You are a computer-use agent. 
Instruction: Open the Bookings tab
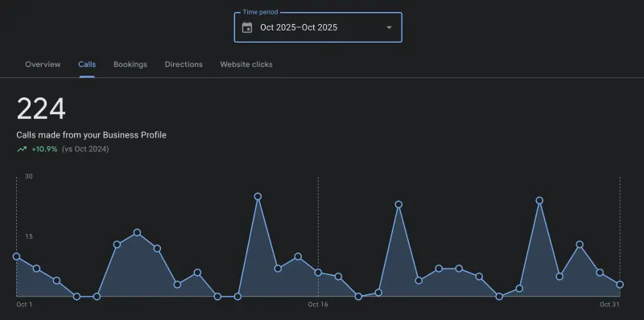130,64
